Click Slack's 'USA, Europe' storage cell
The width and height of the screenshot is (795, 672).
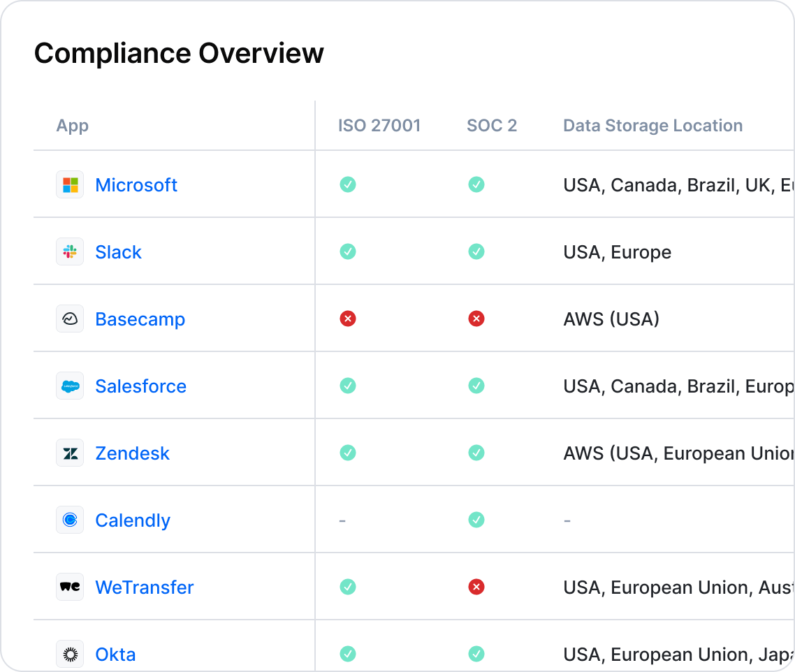(617, 253)
